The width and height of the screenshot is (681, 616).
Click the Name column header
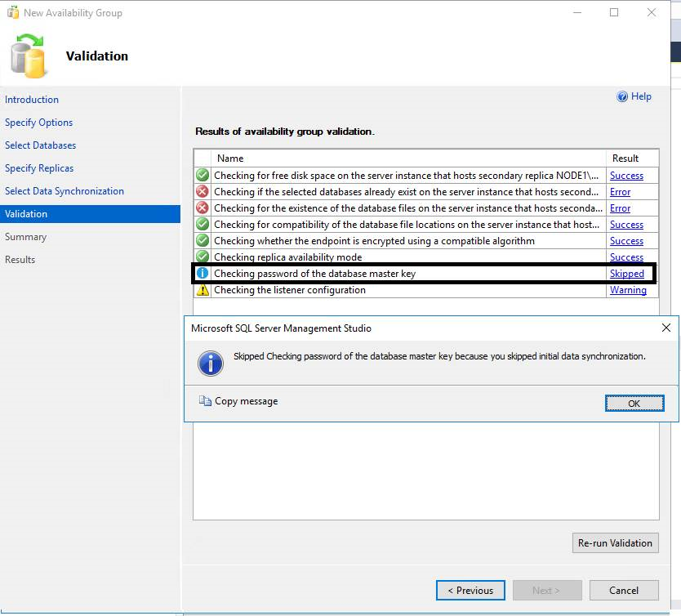(408, 158)
